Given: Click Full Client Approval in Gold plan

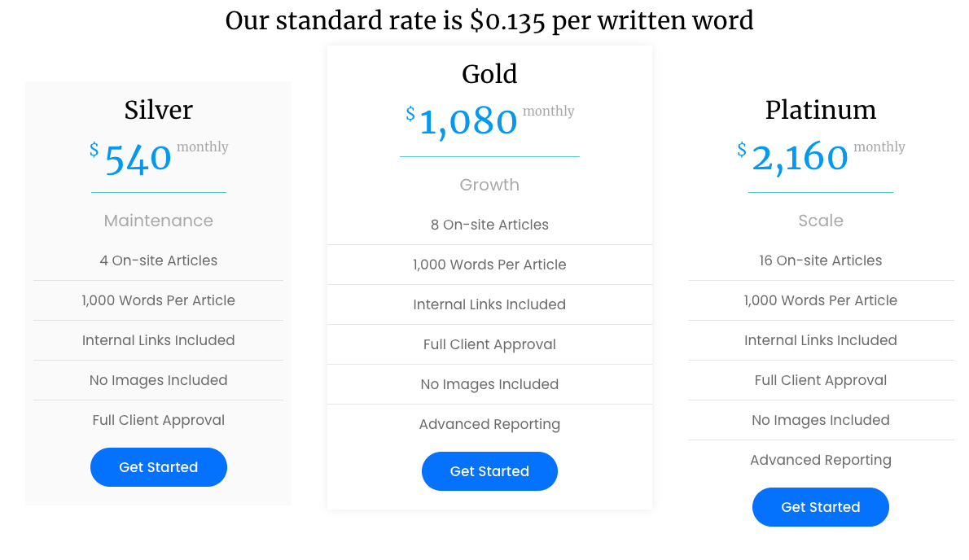Looking at the screenshot, I should click(489, 344).
